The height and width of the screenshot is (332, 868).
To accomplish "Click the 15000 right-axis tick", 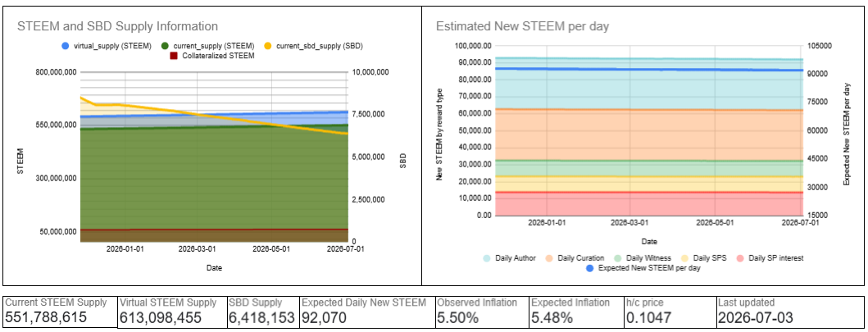I will tap(816, 216).
